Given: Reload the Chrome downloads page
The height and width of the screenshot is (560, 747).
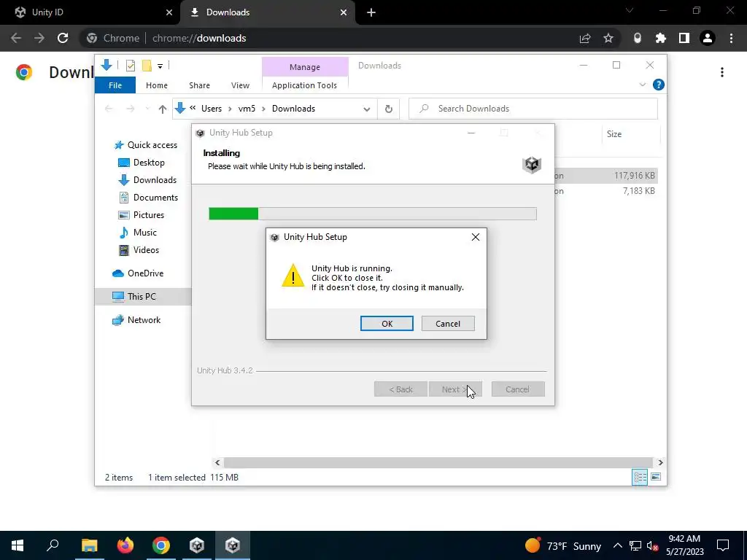Looking at the screenshot, I should pyautogui.click(x=63, y=38).
